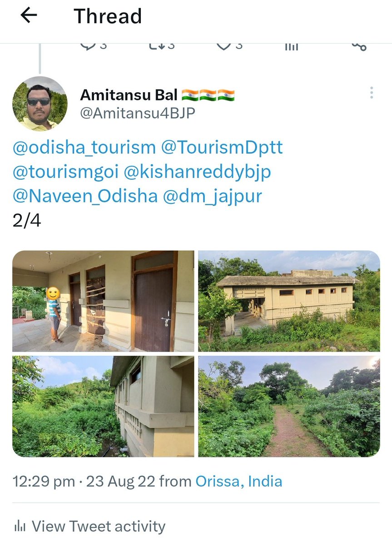Visit @Naveen_Odisha mention
392x545 pixels.
click(x=85, y=197)
